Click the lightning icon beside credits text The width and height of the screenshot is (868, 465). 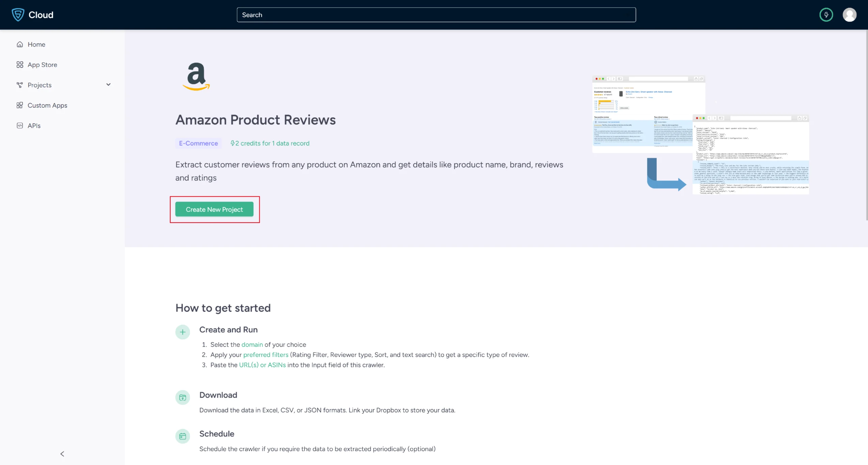pos(233,143)
